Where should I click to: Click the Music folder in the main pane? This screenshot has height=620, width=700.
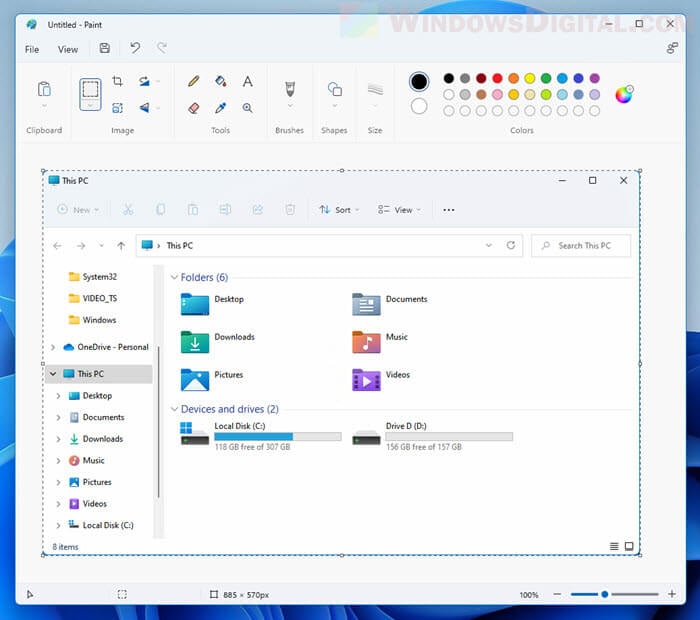[380, 342]
